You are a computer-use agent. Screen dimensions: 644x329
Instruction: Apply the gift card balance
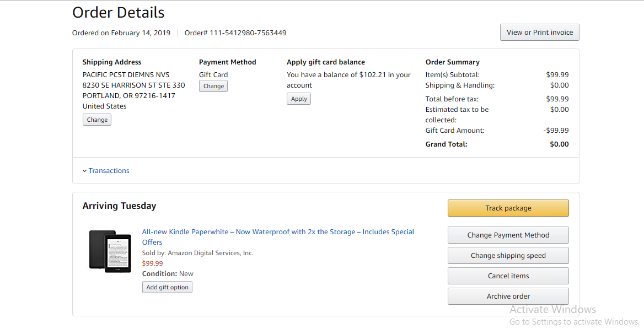[299, 99]
